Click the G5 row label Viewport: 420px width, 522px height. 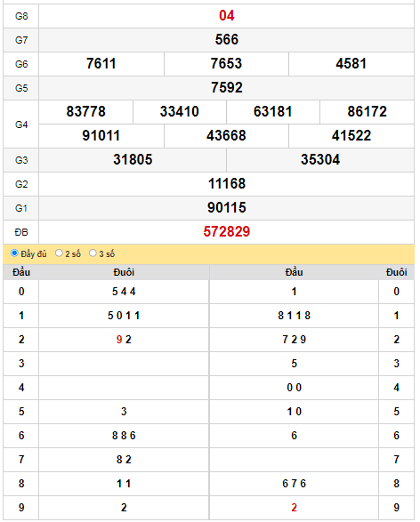[21, 88]
